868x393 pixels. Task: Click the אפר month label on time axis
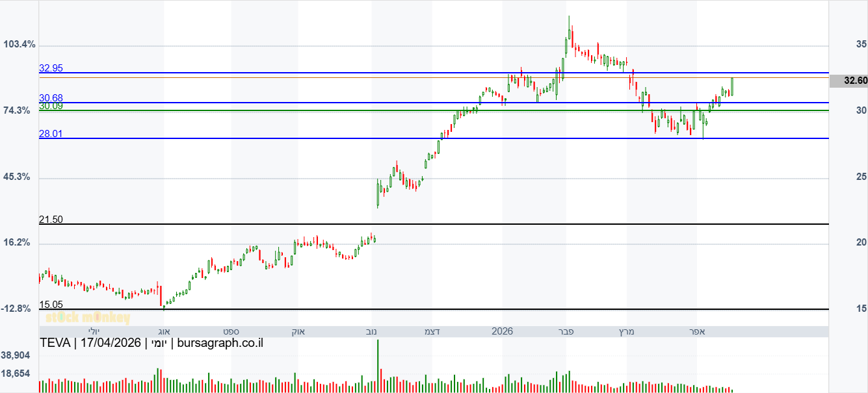(x=698, y=331)
